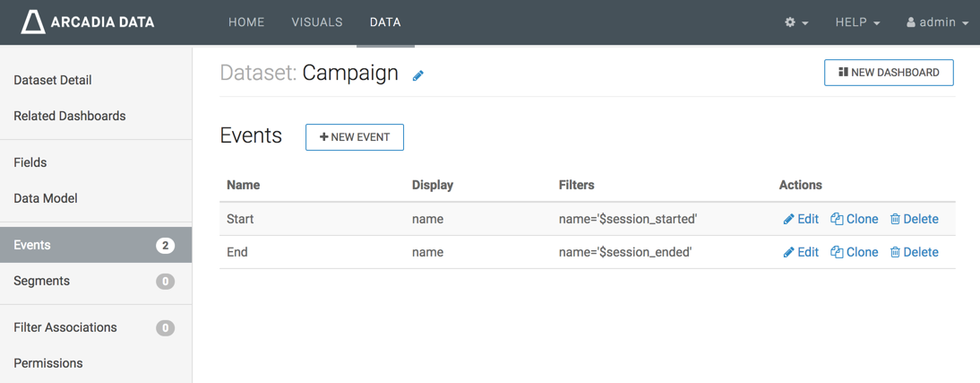Open the settings gear dropdown
Viewport: 980px width, 383px height.
tap(796, 22)
